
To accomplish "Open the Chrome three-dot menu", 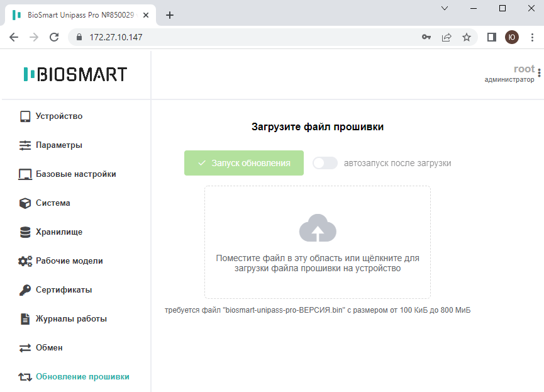I will [532, 37].
